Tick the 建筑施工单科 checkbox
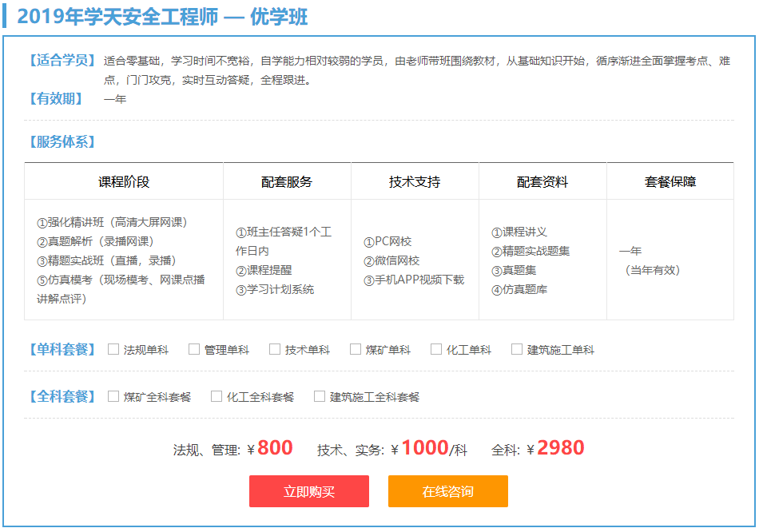 517,349
